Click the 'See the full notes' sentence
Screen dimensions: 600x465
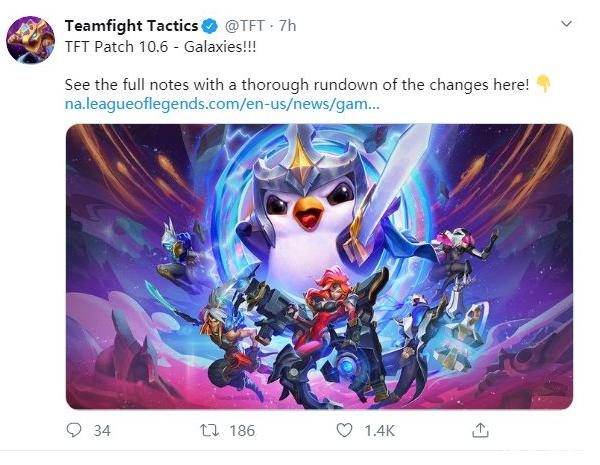click(297, 84)
